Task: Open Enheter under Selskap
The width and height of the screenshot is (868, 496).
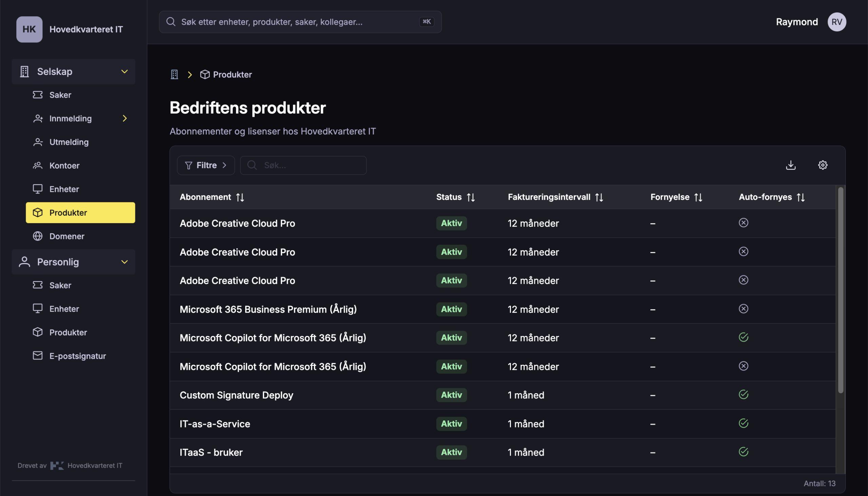Action: [80, 189]
